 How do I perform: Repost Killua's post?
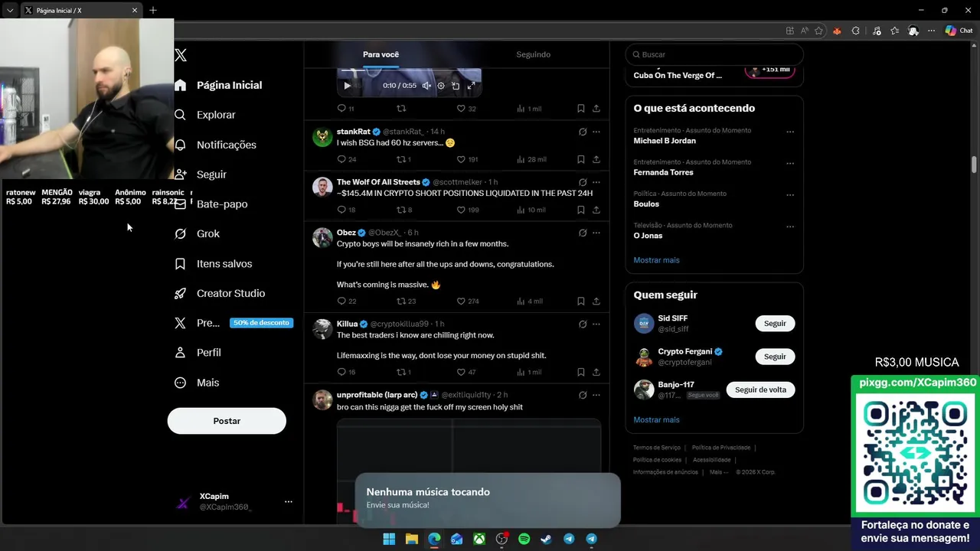(403, 372)
